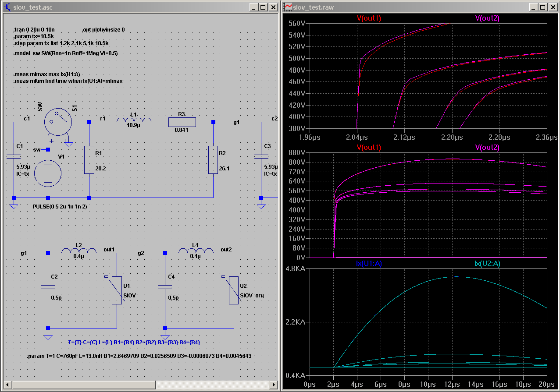Viewport: 560px width, 392px height.
Task: Click the out1 net label
Action: tap(109, 249)
